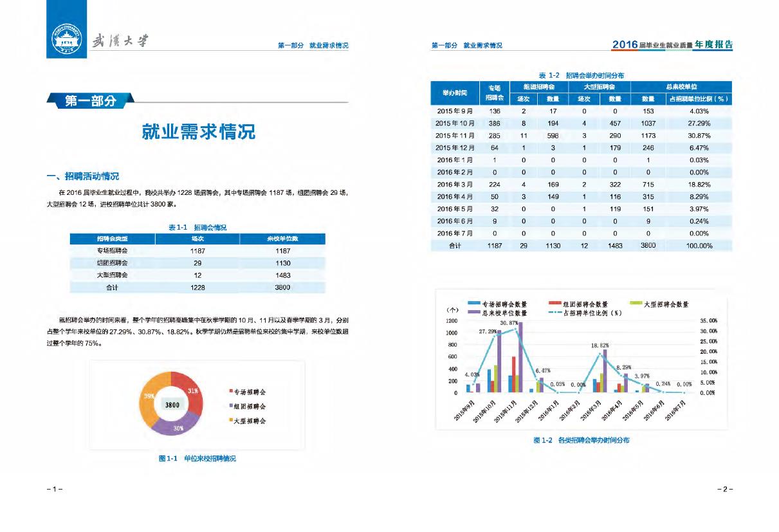Click the 6.47% data label on the chart
Viewport: 779px width, 532px height.
(x=543, y=371)
